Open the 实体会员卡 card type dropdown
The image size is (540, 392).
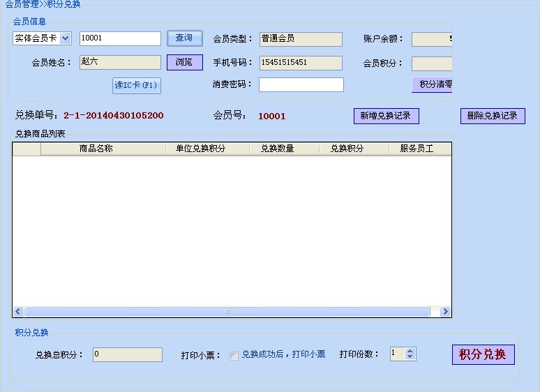pos(65,38)
